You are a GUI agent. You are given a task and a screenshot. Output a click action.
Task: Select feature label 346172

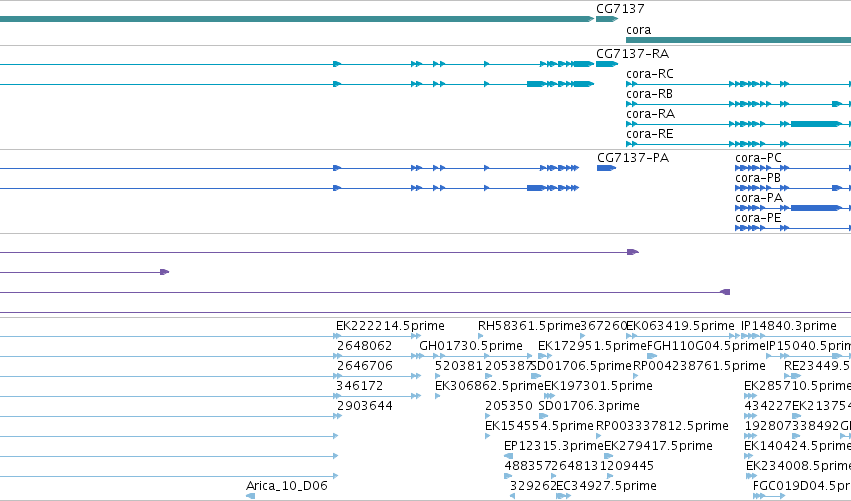point(359,386)
